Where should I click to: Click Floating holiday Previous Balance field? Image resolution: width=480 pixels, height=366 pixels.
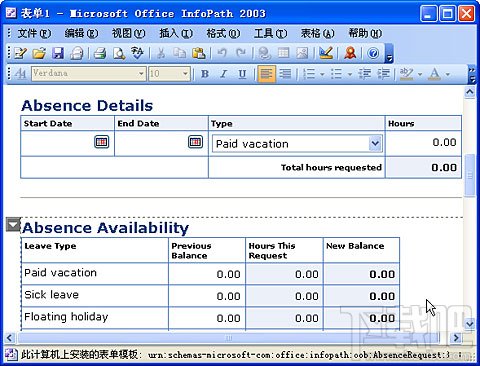pyautogui.click(x=207, y=318)
